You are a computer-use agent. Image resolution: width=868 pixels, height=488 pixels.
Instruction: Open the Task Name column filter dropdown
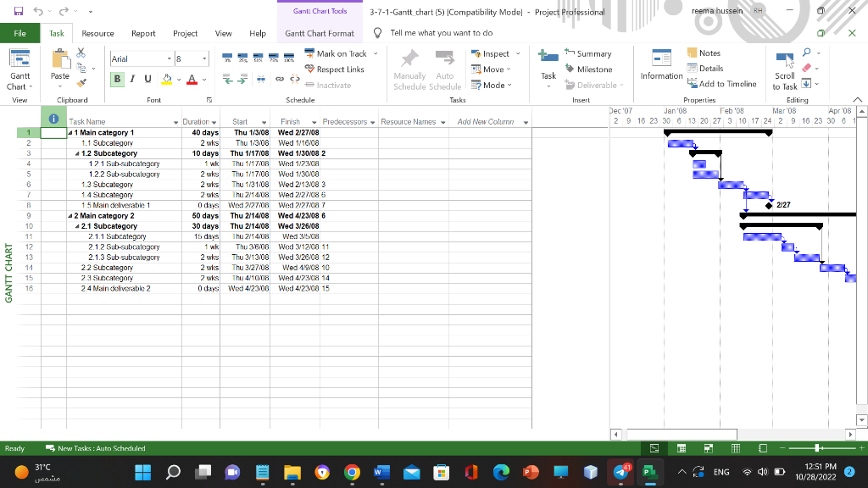point(176,122)
